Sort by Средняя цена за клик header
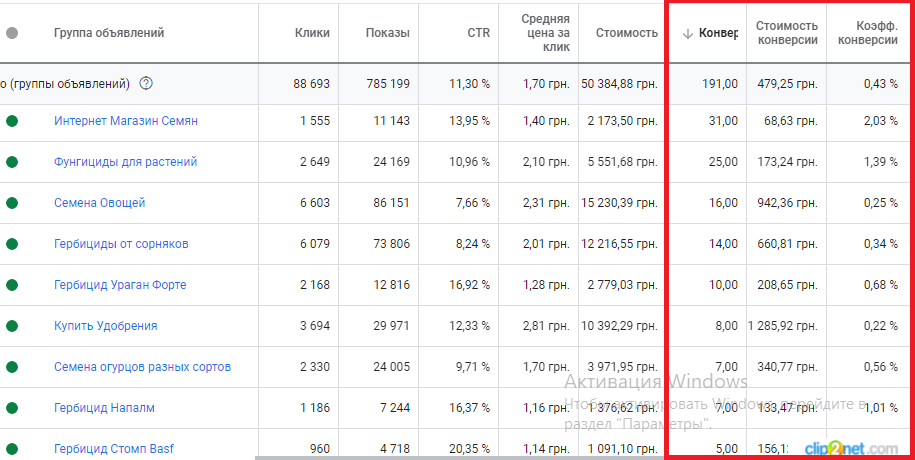The height and width of the screenshot is (460, 915). [545, 33]
